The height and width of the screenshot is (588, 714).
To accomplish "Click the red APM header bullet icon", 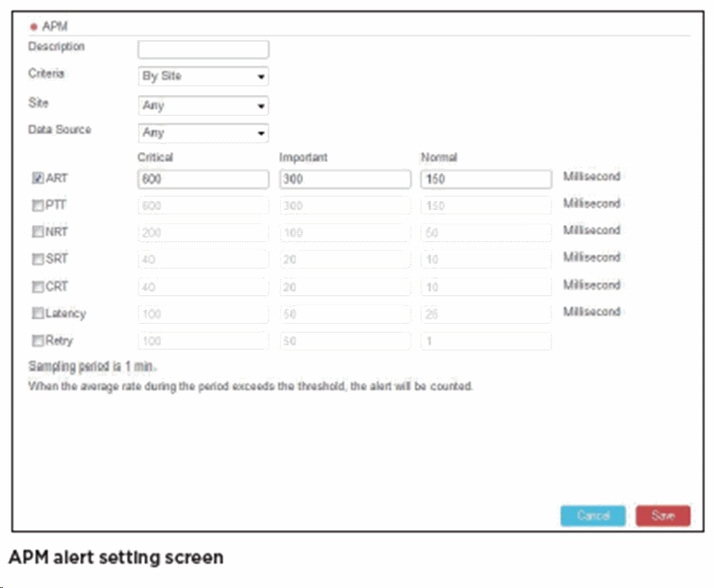I will point(34,28).
